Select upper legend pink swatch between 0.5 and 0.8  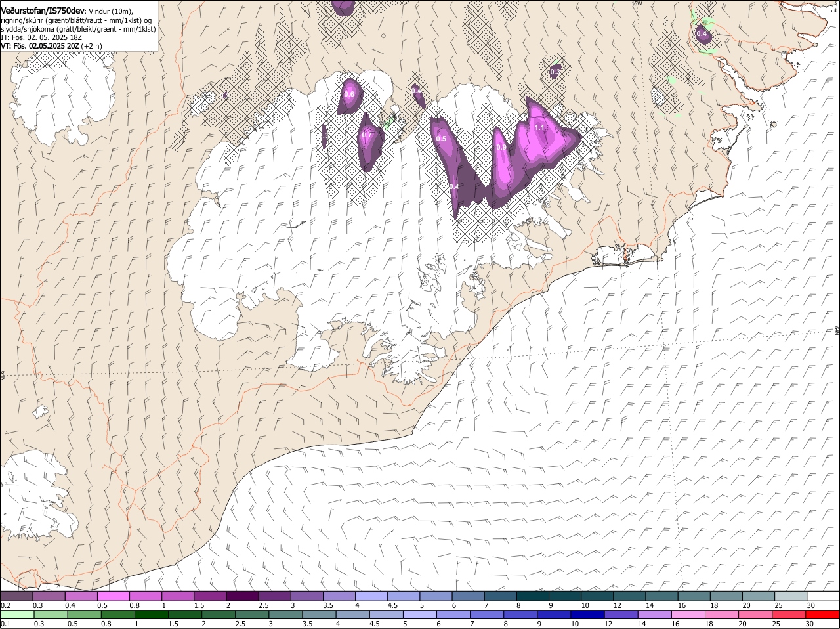[114, 596]
